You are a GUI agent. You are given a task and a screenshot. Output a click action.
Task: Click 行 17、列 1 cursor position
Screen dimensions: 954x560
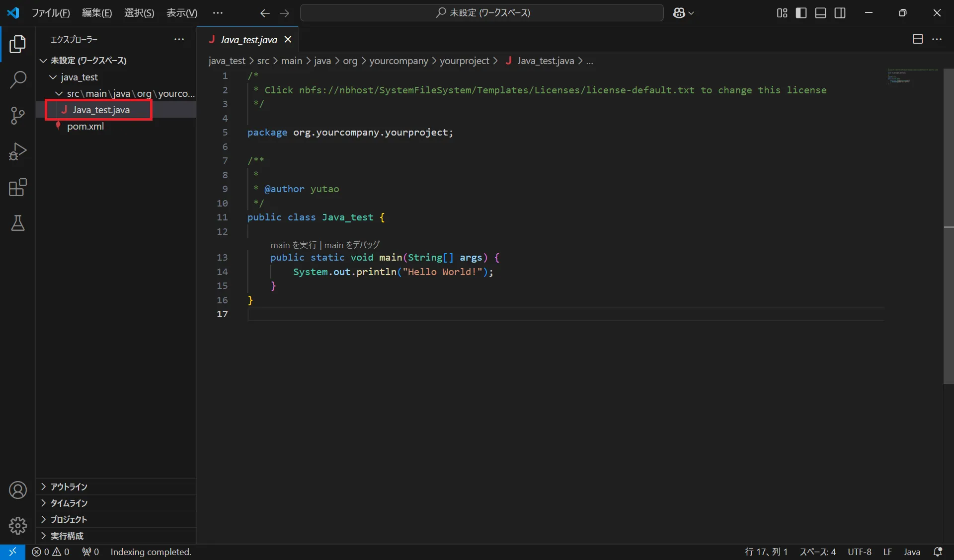point(766,552)
